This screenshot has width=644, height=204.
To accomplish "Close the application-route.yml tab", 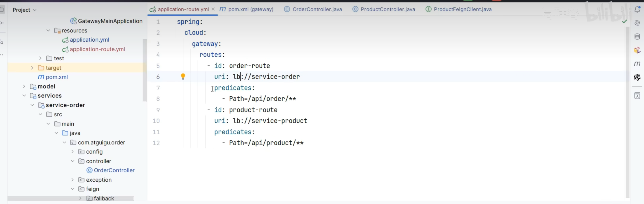I will coord(213,9).
